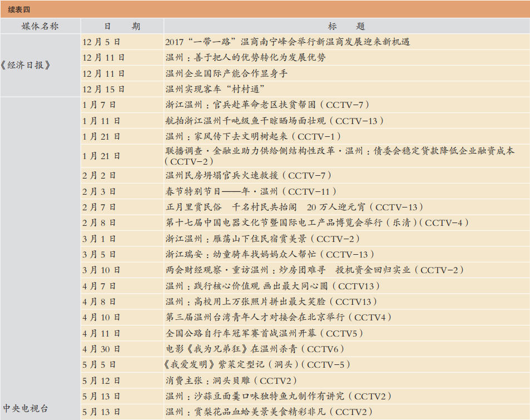Click the 雁荡山下住民宿赏美景 title

coord(262,239)
